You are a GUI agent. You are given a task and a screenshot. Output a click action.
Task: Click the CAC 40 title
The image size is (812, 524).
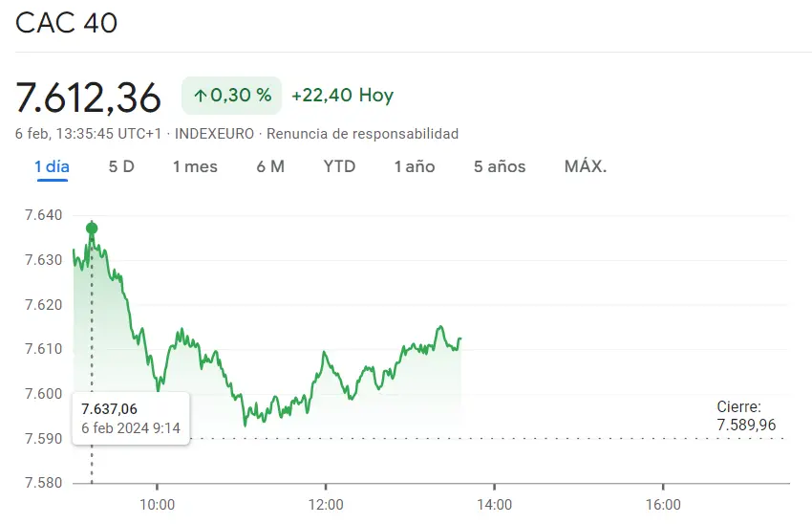pos(67,23)
